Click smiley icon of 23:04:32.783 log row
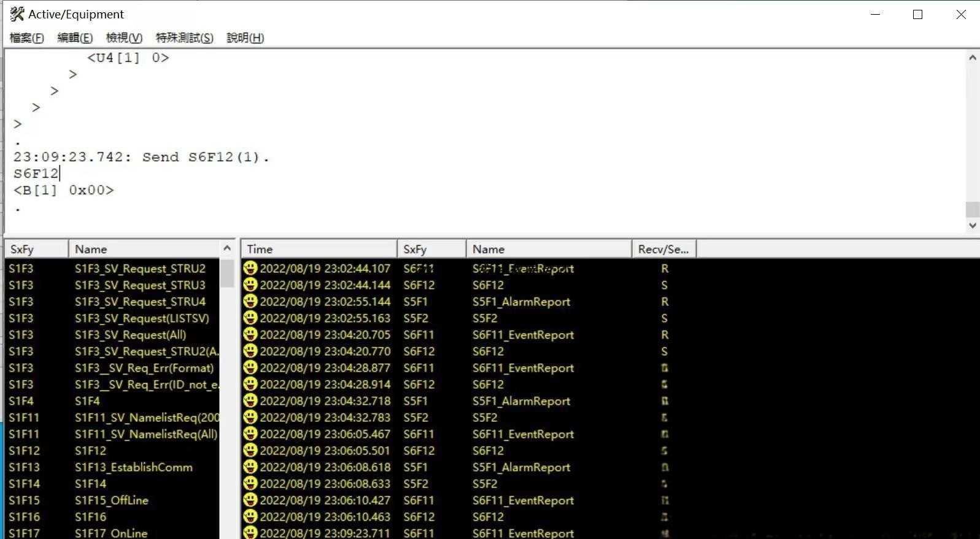 pyautogui.click(x=250, y=417)
